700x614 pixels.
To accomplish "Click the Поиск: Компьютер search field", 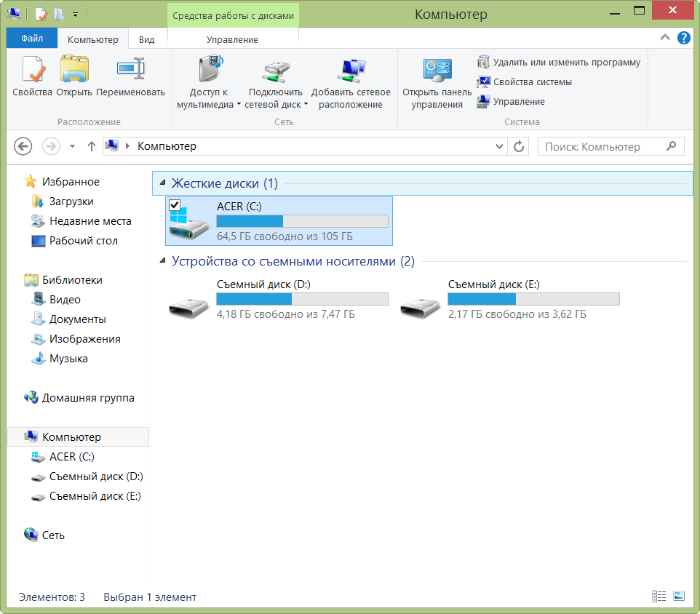I will click(611, 146).
